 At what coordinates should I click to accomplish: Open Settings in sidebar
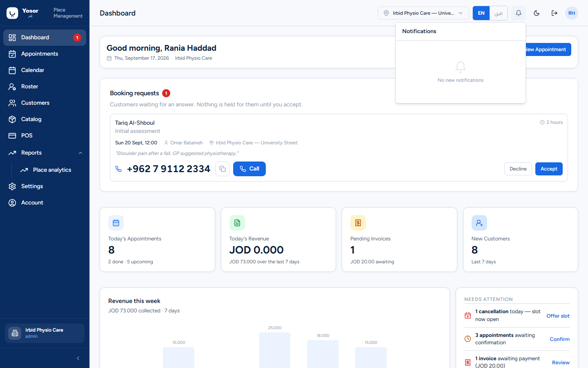click(x=45, y=186)
